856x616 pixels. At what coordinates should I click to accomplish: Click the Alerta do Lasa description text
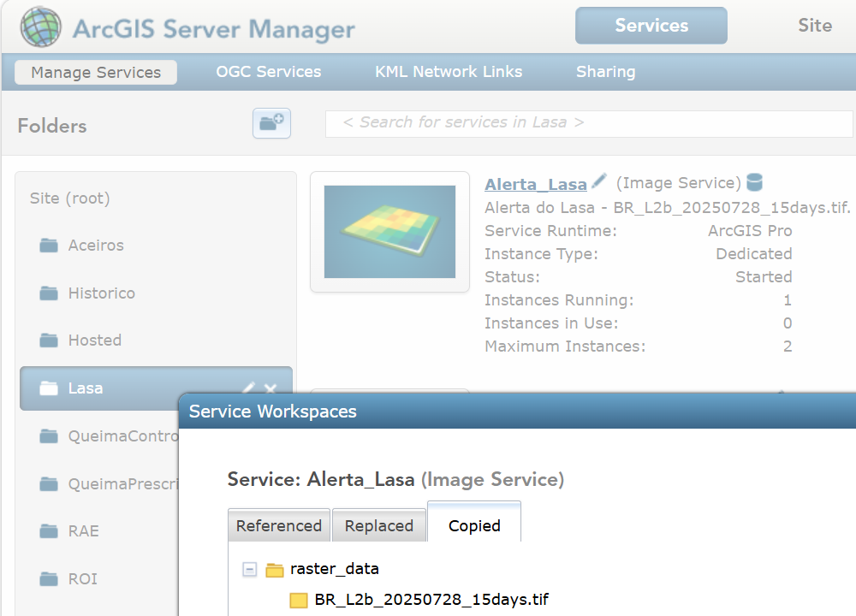(668, 208)
